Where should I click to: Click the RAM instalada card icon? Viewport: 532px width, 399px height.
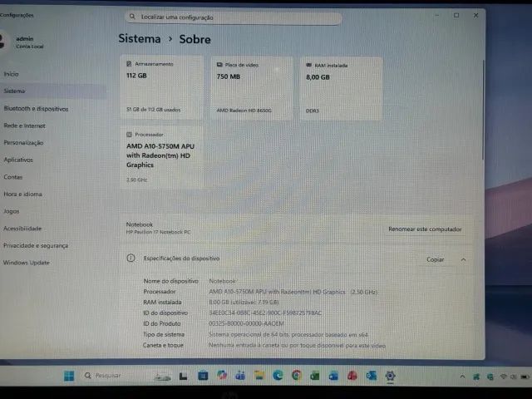(x=308, y=65)
